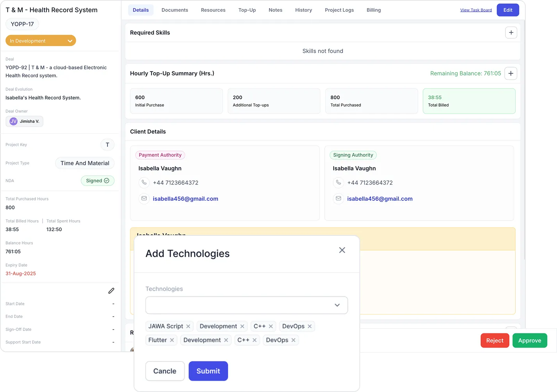This screenshot has height=392, width=557.
Task: Click the JV avatar next to Jimisha V.
Action: [x=13, y=121]
